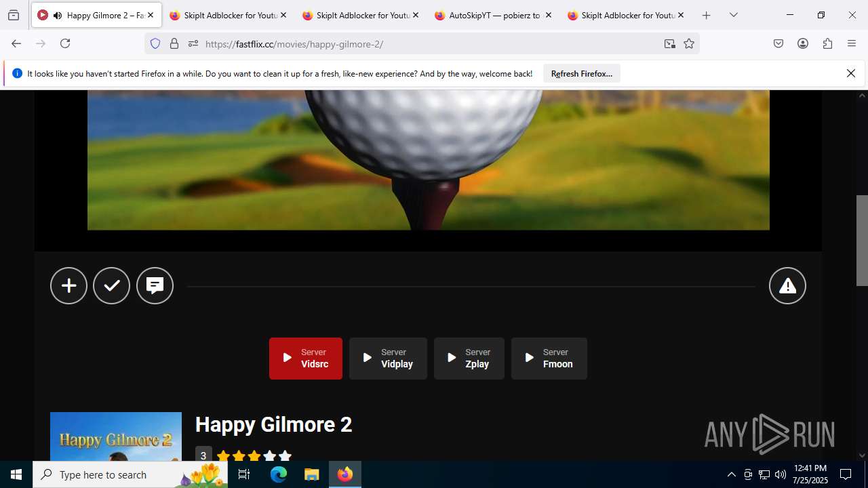Click the Happy Gilmore 2 title
The width and height of the screenshot is (868, 488).
pos(273,425)
